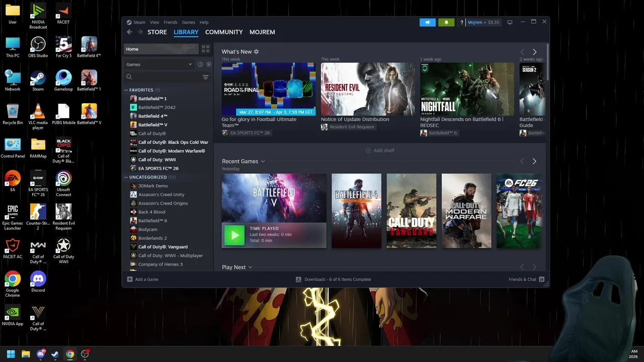
Task: Switch to the COMMUNITY tab
Action: pyautogui.click(x=224, y=32)
